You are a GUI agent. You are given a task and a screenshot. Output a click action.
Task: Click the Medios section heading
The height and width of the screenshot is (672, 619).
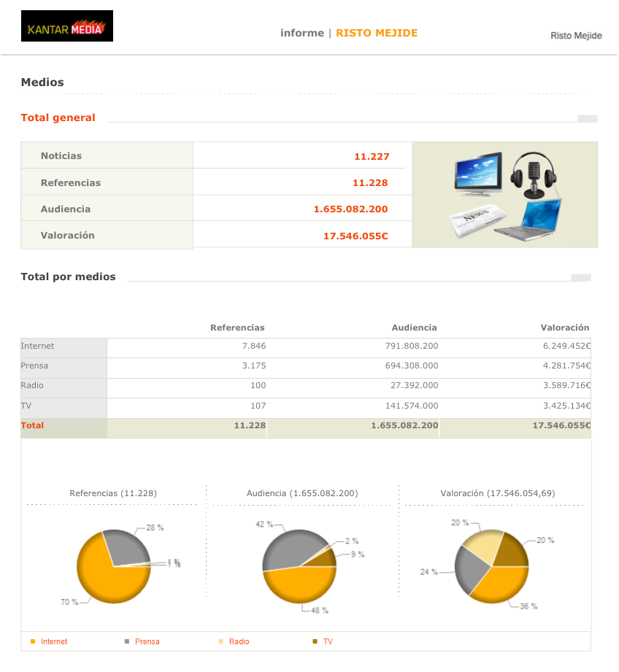[42, 82]
